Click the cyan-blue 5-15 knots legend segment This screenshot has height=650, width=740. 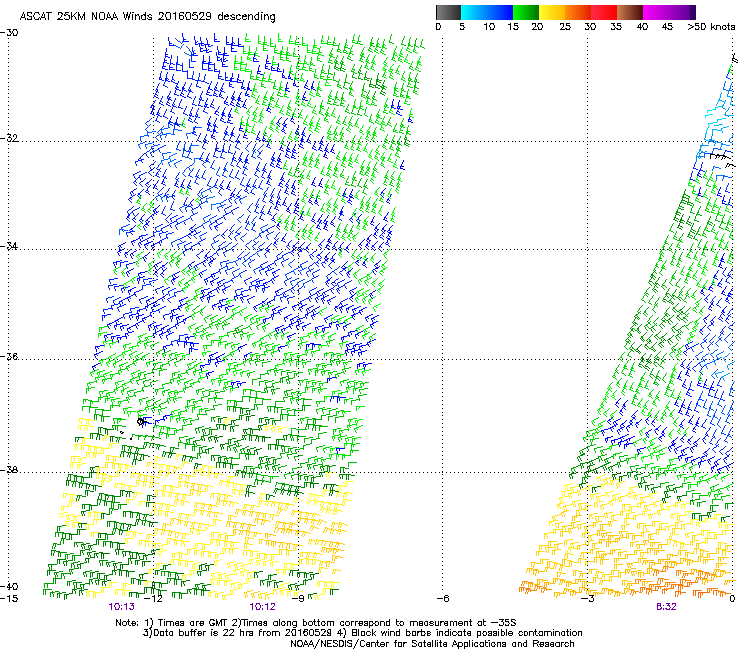[487, 13]
